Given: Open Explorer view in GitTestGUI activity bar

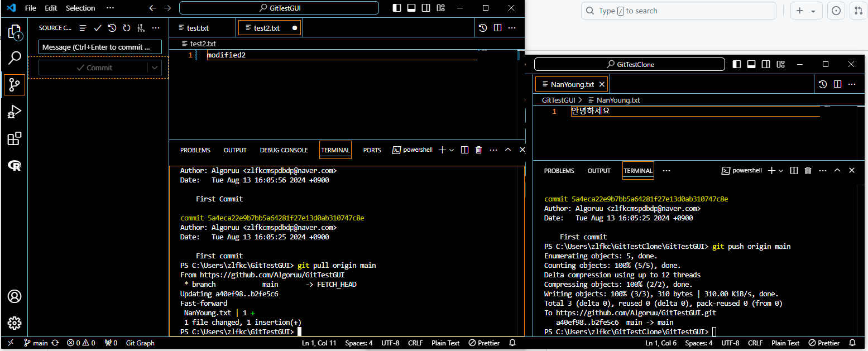Looking at the screenshot, I should click(15, 31).
